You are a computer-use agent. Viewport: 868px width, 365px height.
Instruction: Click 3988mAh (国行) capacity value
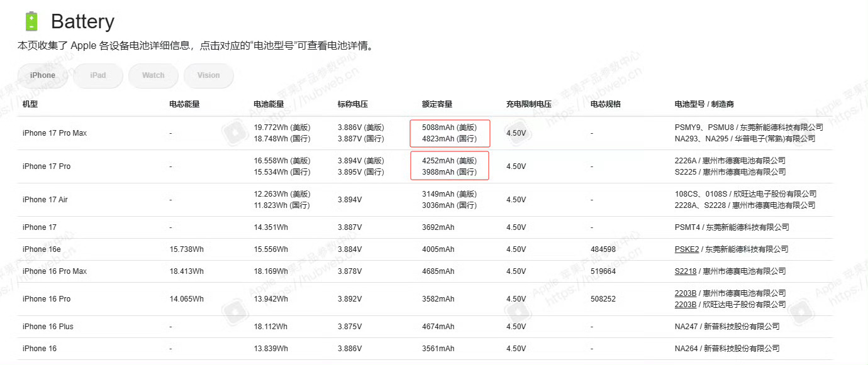(x=449, y=172)
